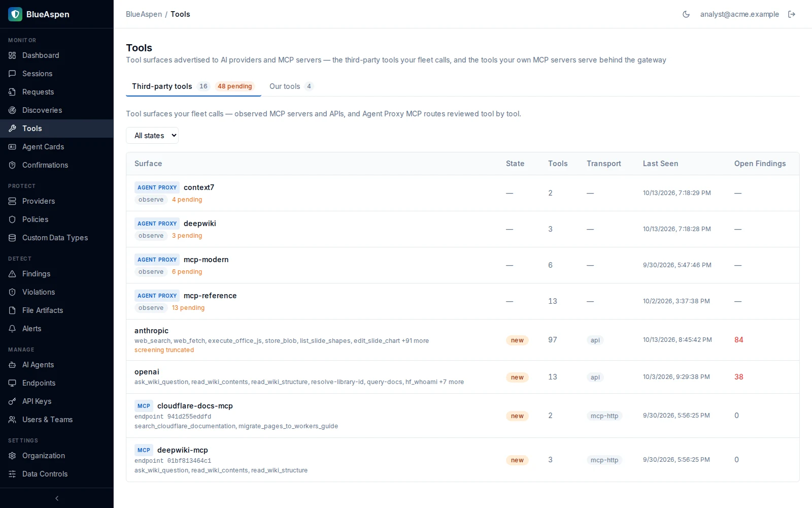The width and height of the screenshot is (812, 508).
Task: Click the Providers server icon
Action: [x=12, y=201]
